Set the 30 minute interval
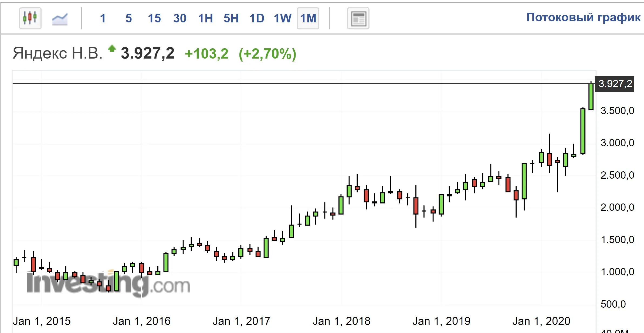 (180, 18)
